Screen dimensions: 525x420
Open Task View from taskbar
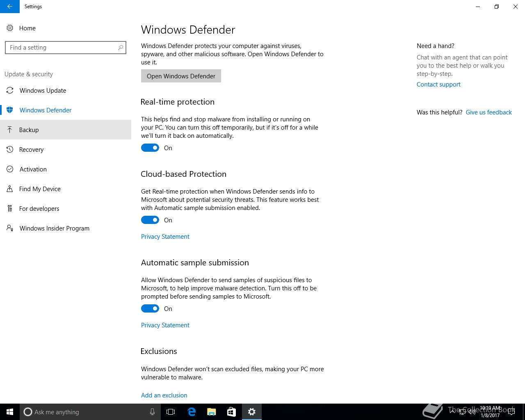point(171,412)
